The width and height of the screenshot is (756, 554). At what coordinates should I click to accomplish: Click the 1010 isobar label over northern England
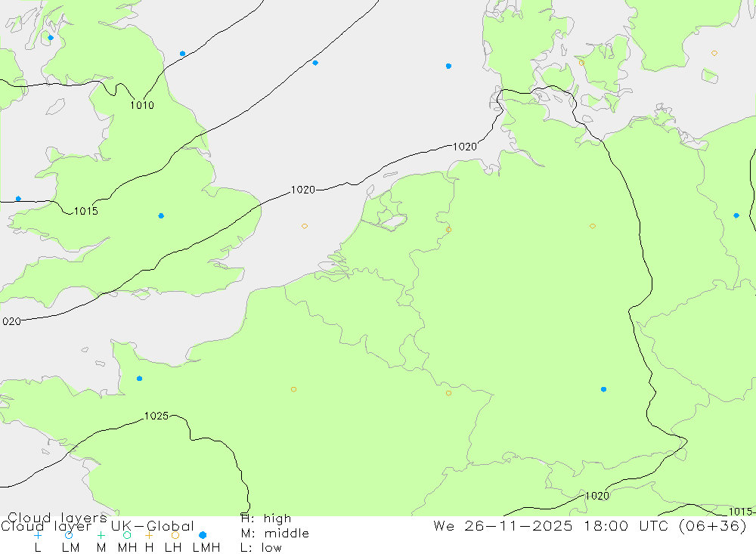142,105
